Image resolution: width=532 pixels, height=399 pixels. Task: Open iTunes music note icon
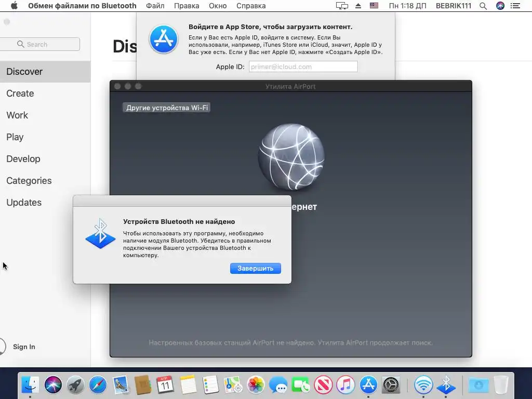[x=345, y=385]
